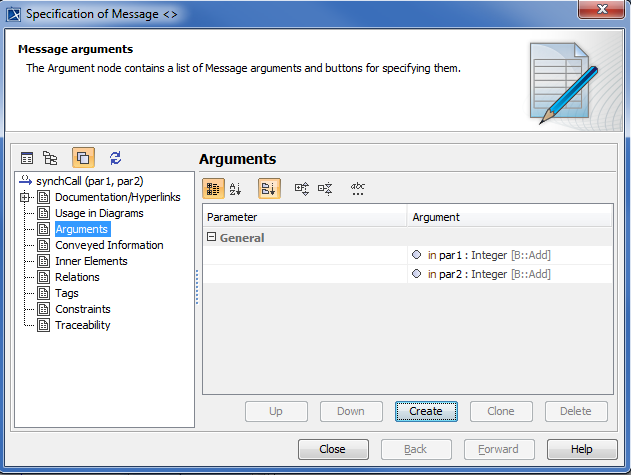
Task: Click the Inner Elements page icon
Action: pos(43,261)
